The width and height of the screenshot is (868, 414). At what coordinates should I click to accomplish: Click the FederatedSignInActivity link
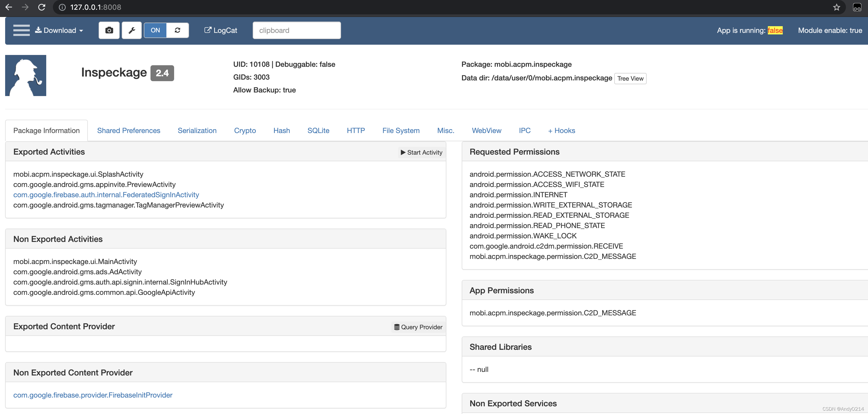tap(106, 195)
